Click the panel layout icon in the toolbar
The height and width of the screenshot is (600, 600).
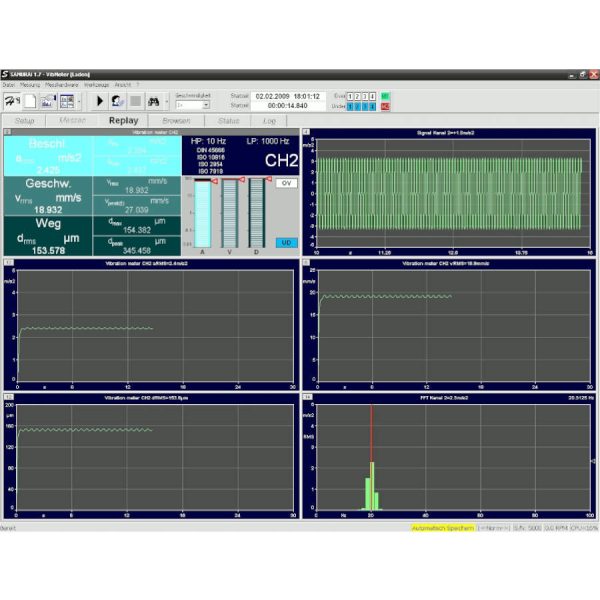tap(67, 101)
